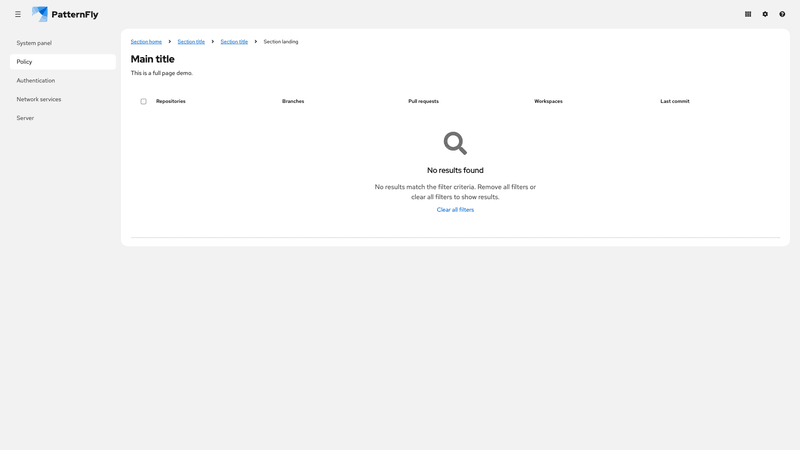Follow the Section home breadcrumb link
Image resolution: width=800 pixels, height=450 pixels.
pos(146,42)
